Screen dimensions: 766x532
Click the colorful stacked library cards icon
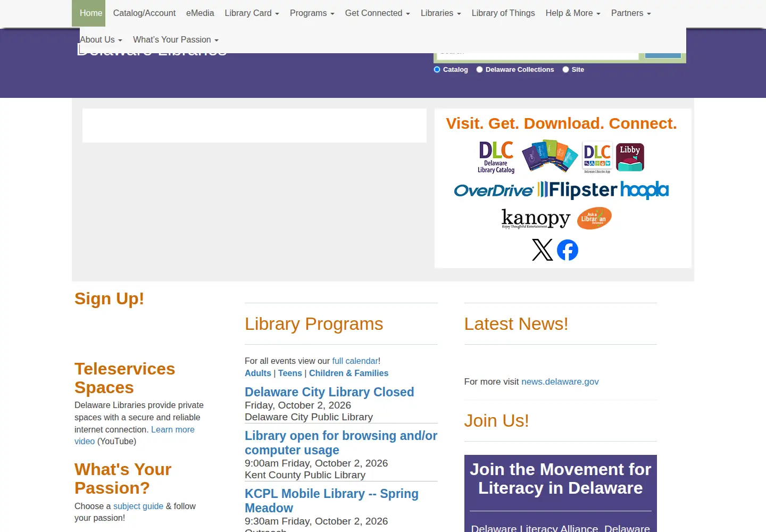[x=549, y=156]
